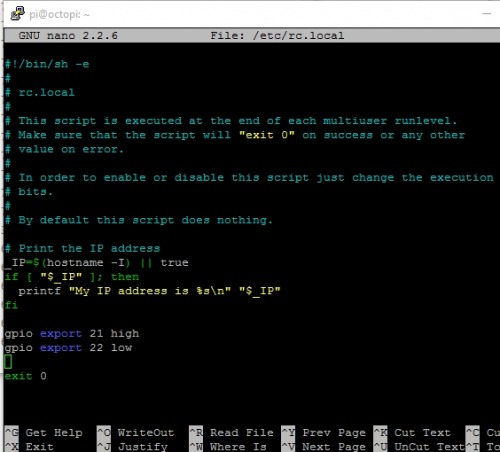The image size is (500, 452).
Task: Minimize the PuTTY terminal window
Action: (x=486, y=14)
